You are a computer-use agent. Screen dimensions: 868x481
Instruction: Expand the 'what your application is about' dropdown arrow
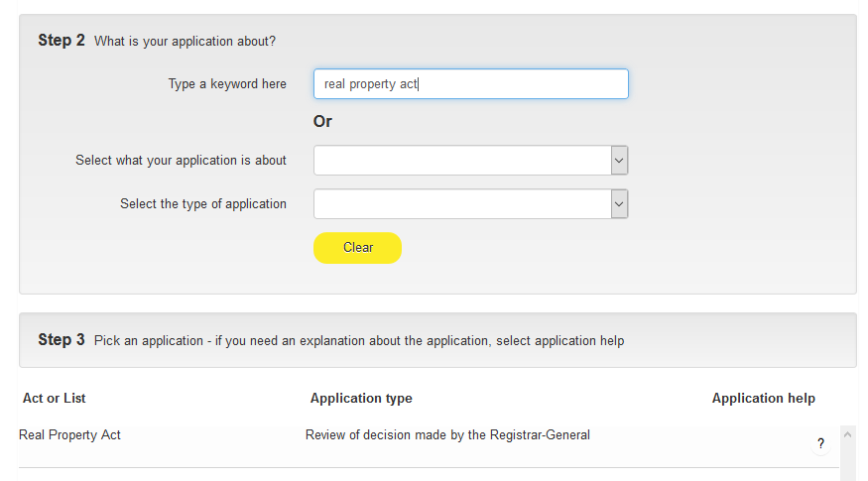[x=619, y=161]
